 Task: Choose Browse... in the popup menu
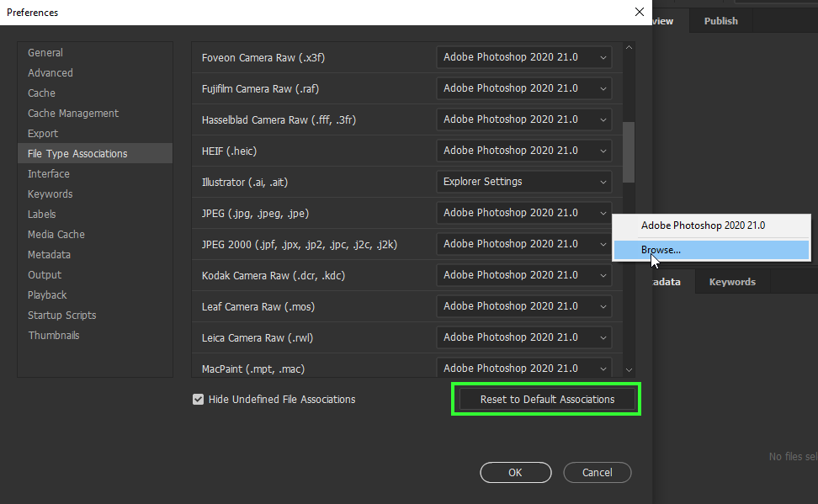tap(712, 250)
